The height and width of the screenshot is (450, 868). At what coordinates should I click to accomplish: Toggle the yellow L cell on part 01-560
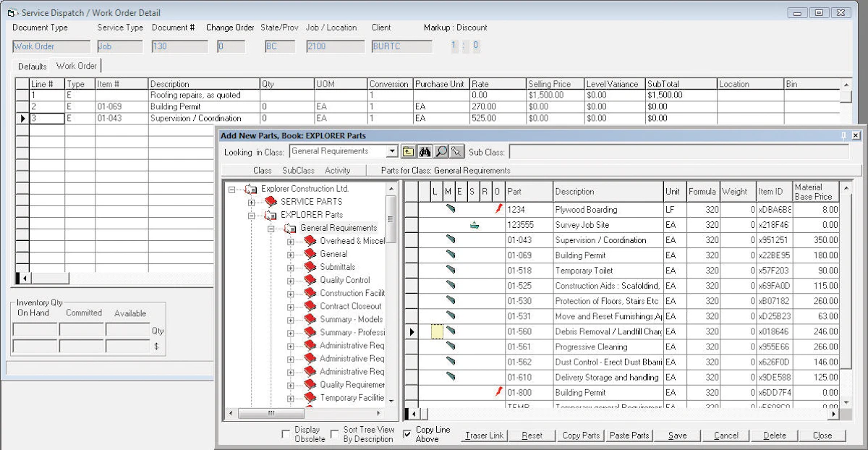[x=436, y=331]
